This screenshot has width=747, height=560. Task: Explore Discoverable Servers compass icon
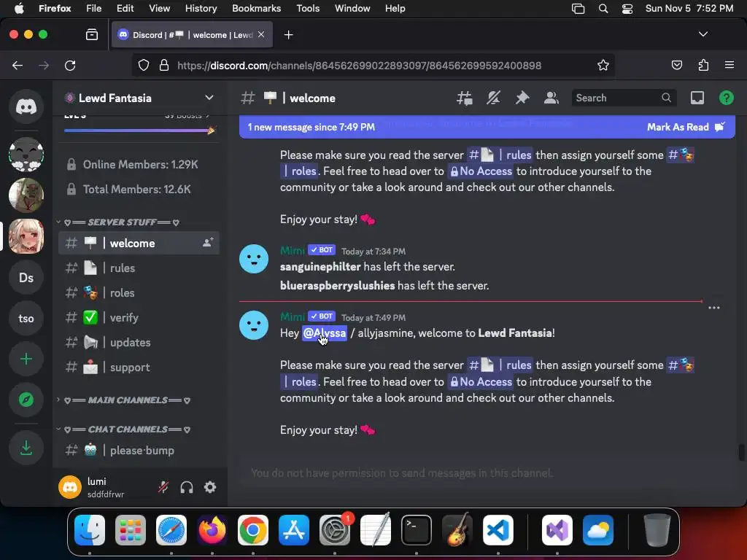pos(26,400)
